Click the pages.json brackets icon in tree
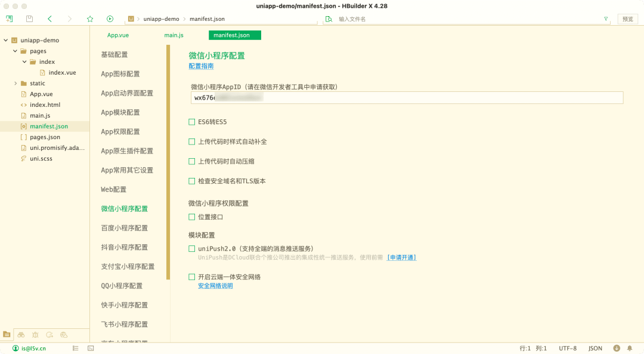Image resolution: width=644 pixels, height=354 pixels. pos(23,137)
